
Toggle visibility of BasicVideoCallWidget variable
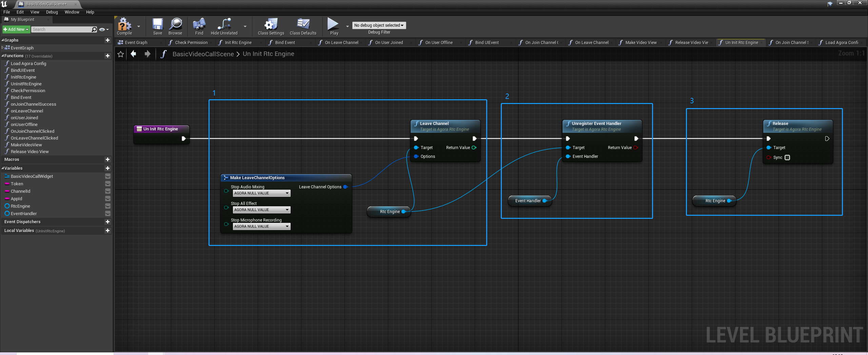point(108,176)
